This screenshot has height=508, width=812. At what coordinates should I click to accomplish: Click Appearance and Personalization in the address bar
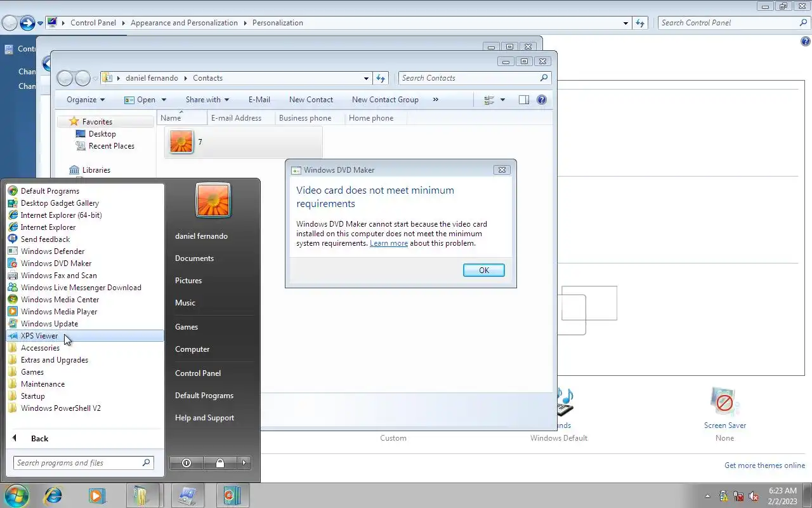pos(184,23)
